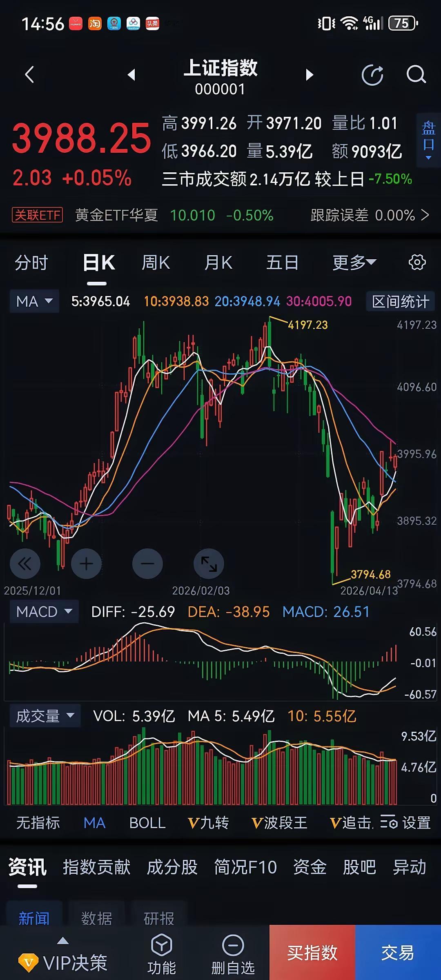Open 关联ETF tag
The image size is (441, 980).
pos(37,215)
